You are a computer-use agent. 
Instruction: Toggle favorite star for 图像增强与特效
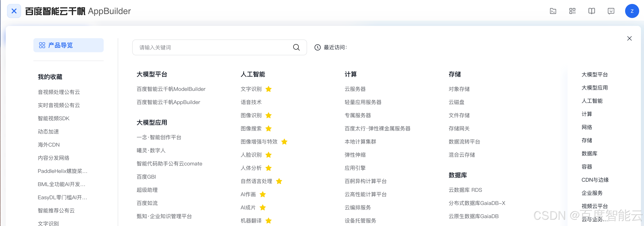[284, 142]
